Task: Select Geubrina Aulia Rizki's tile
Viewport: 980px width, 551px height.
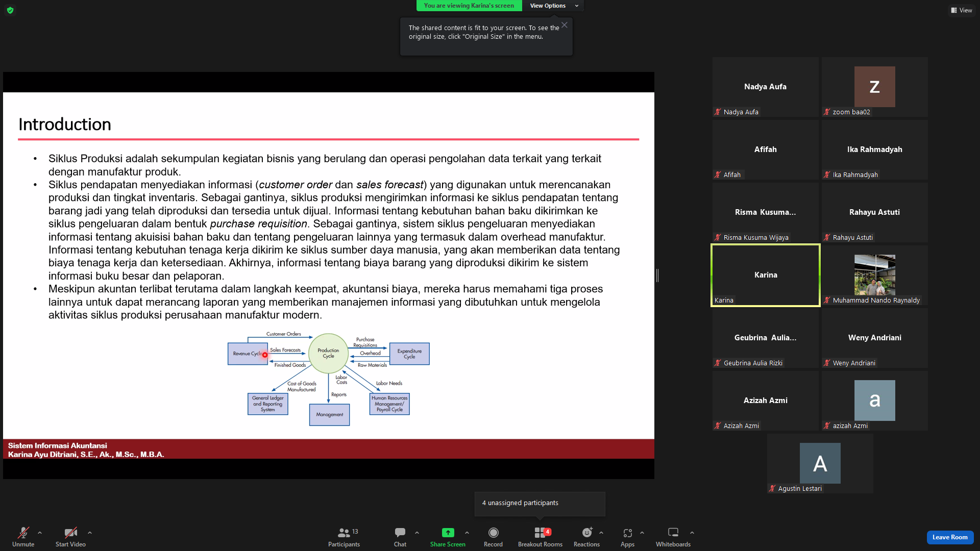Action: pyautogui.click(x=765, y=338)
